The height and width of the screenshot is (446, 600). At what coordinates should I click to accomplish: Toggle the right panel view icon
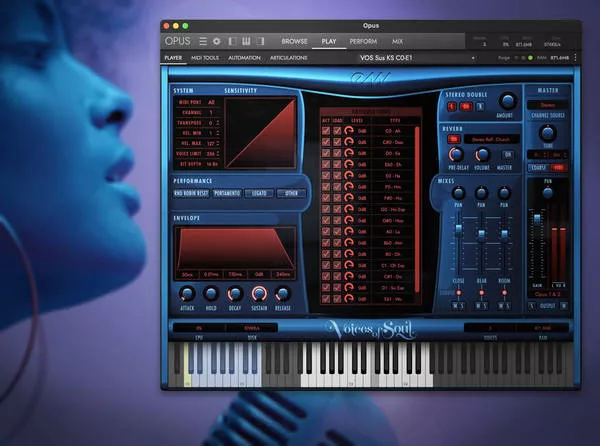click(x=260, y=41)
